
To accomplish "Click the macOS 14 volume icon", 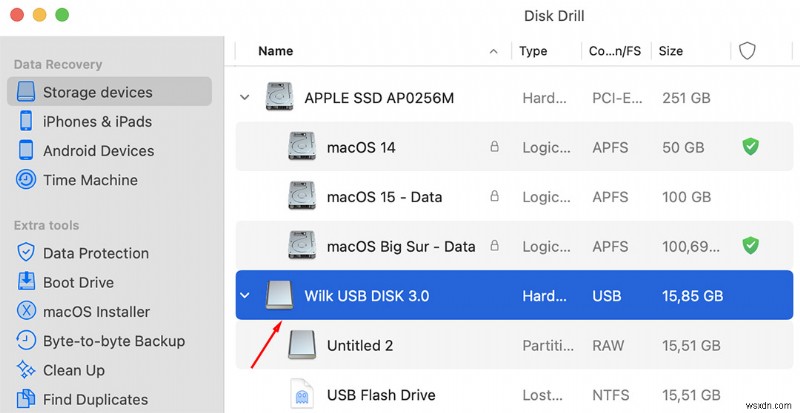I will pos(302,146).
